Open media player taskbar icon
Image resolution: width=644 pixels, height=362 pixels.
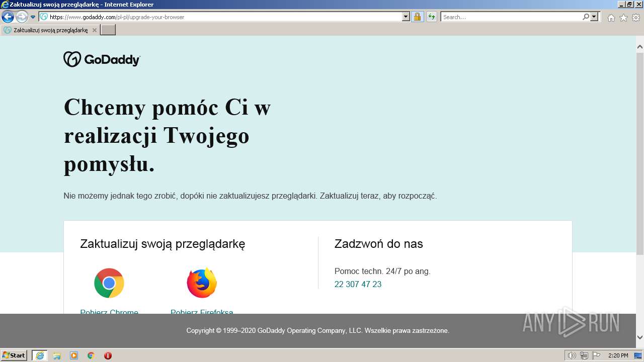pos(74,355)
